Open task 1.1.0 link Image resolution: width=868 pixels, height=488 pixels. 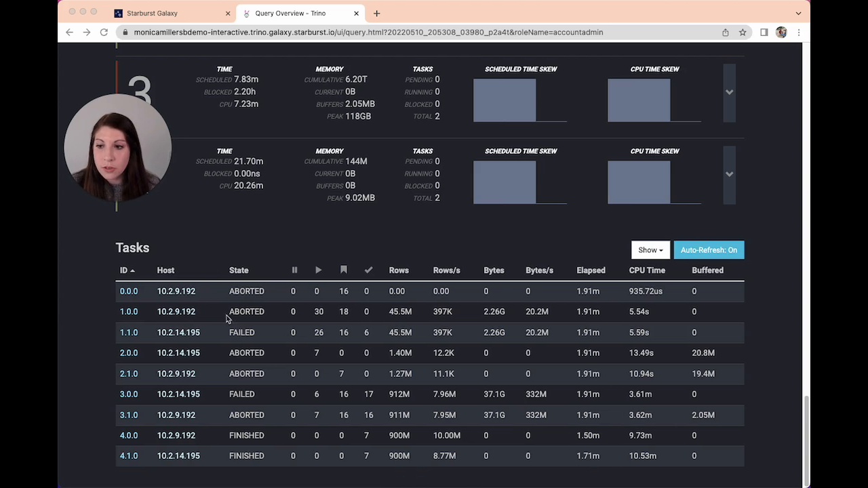(x=129, y=333)
